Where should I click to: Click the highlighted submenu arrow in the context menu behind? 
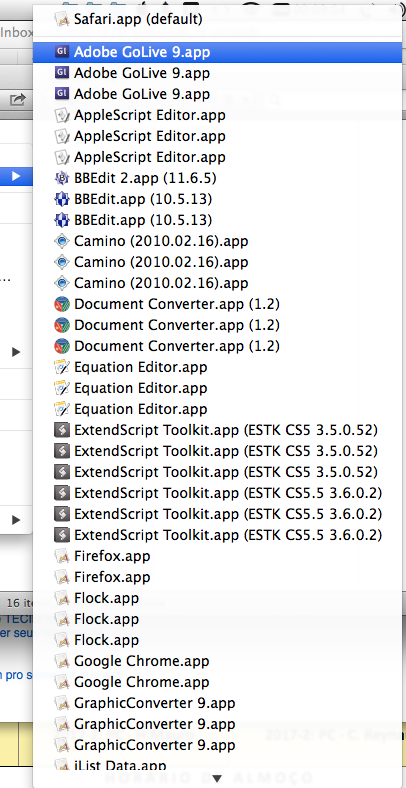click(16, 176)
